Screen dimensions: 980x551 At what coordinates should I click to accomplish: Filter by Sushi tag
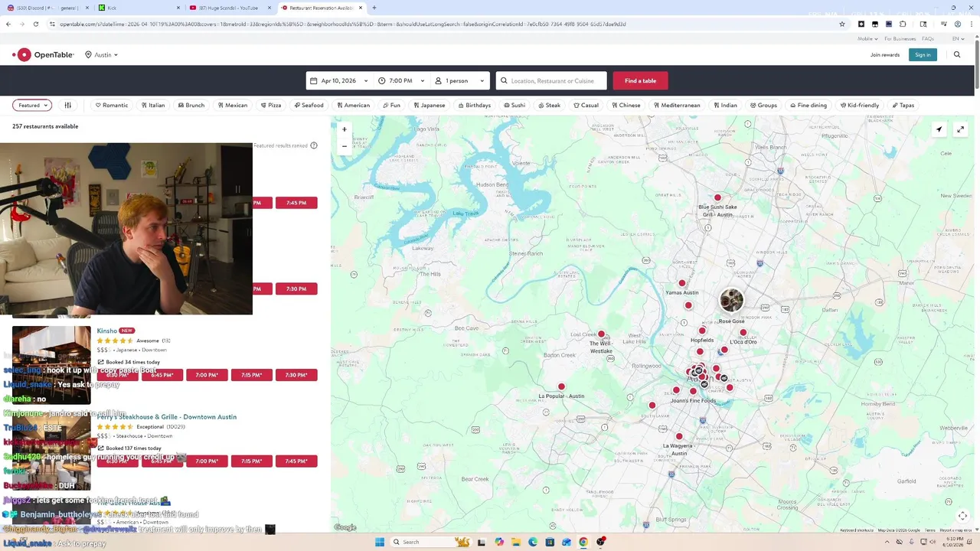click(x=514, y=105)
